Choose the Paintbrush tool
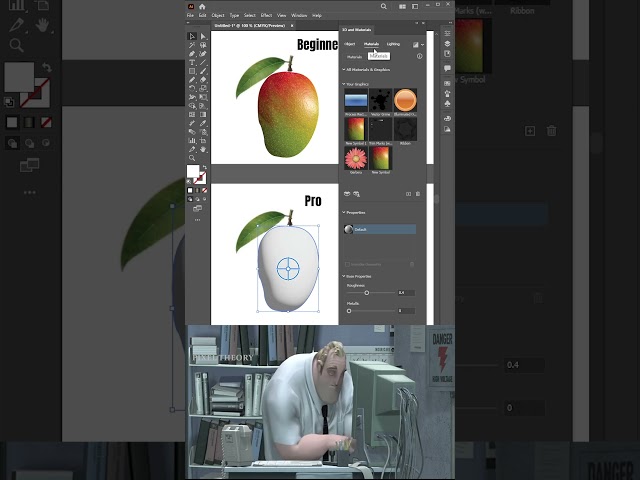This screenshot has width=640, height=480. coord(203,71)
